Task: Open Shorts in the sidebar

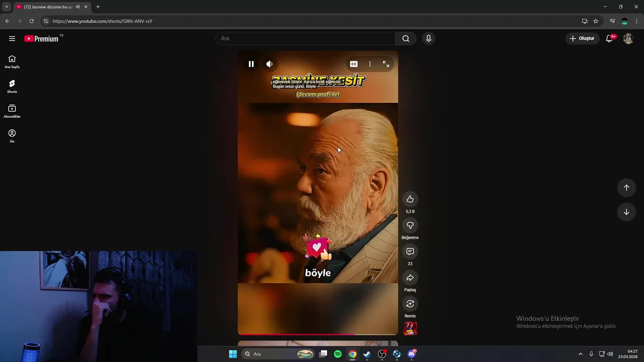Action: click(12, 86)
